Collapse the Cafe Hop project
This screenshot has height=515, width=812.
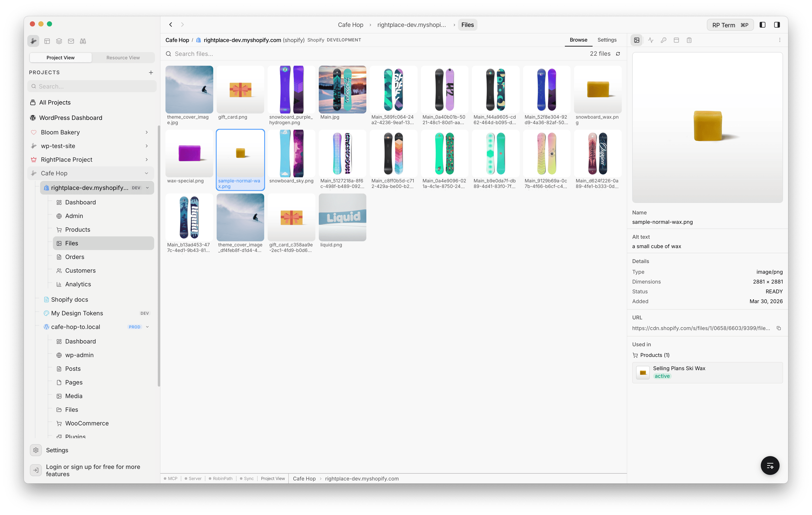(x=146, y=173)
